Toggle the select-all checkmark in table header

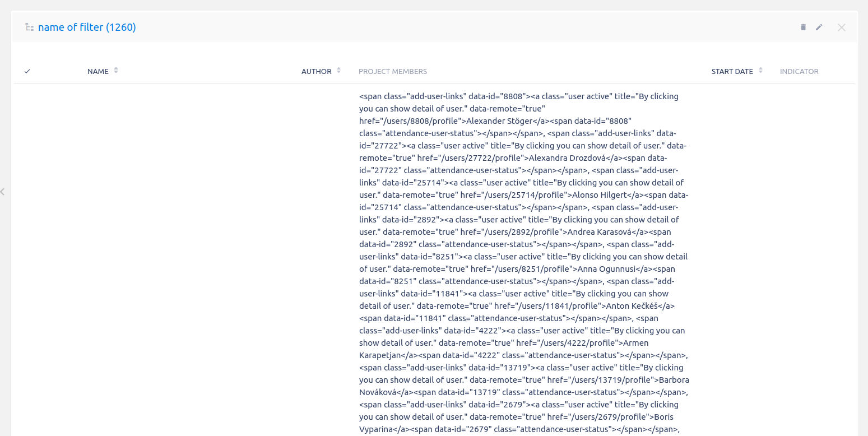[x=27, y=71]
